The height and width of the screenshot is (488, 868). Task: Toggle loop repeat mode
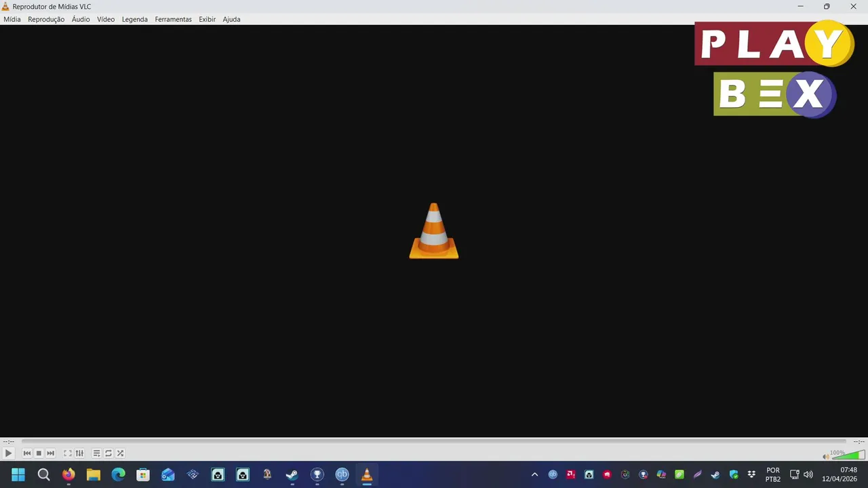point(108,453)
